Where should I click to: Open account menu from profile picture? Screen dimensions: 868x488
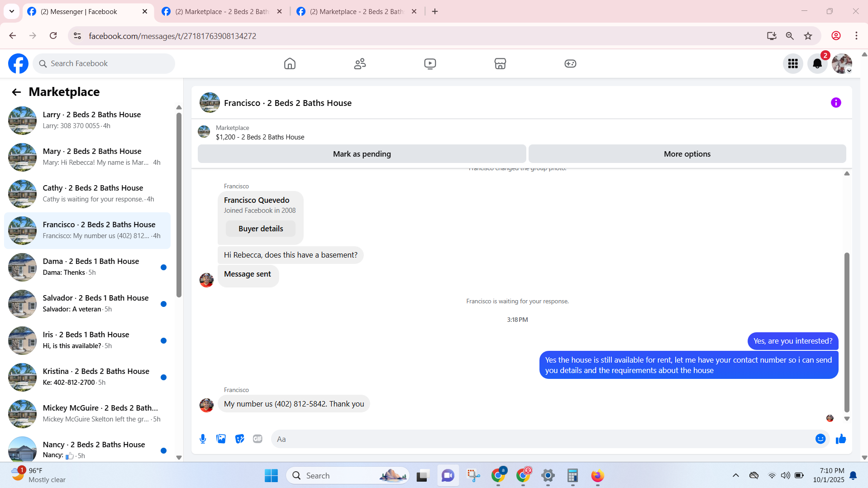point(842,64)
